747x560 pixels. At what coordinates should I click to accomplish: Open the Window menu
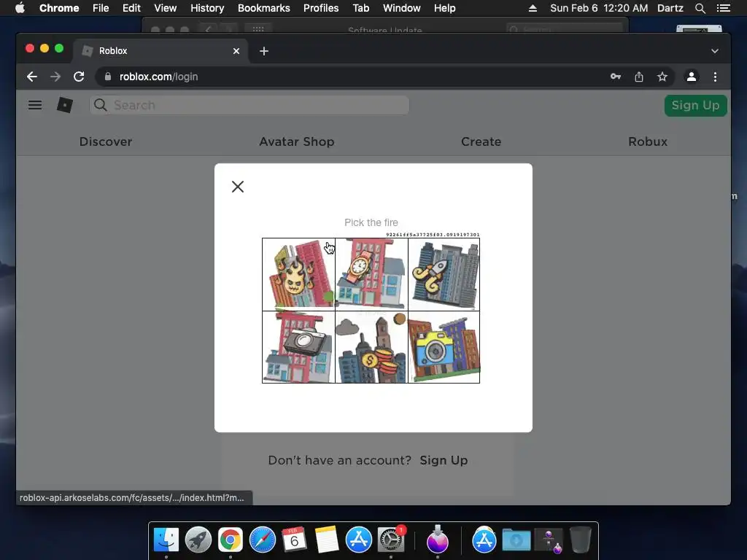point(402,8)
